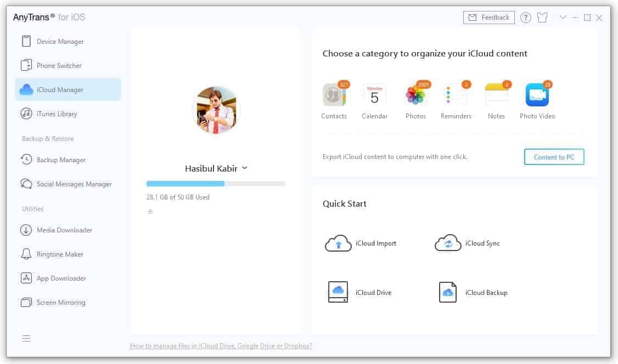Open Photos to organize iCloud pictures
Image resolution: width=618 pixels, height=364 pixels.
[x=415, y=96]
